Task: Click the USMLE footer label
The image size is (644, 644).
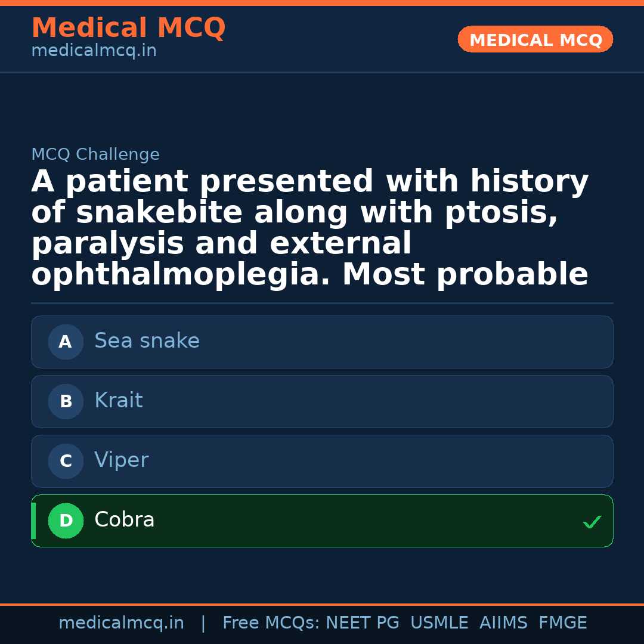Action: coord(439,623)
